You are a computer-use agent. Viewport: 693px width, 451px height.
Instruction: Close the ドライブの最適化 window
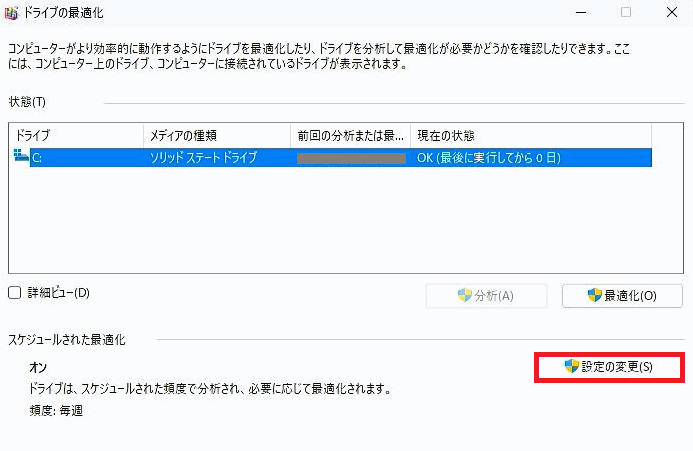pos(672,12)
